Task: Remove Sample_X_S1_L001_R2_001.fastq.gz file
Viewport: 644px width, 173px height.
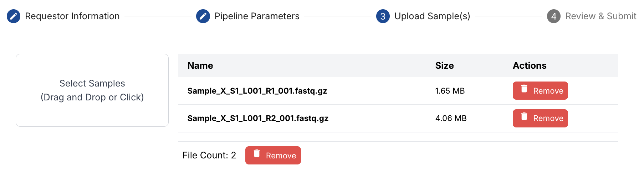Action: (540, 118)
